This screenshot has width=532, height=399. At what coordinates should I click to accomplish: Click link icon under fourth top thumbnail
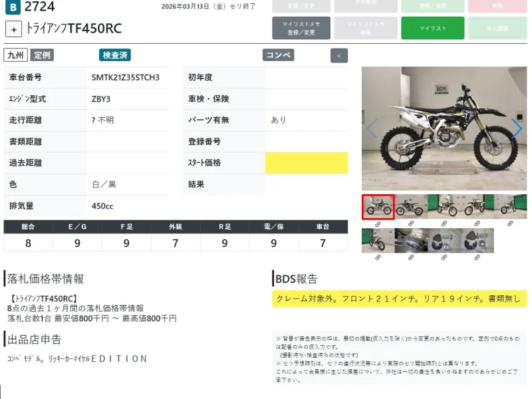click(477, 223)
